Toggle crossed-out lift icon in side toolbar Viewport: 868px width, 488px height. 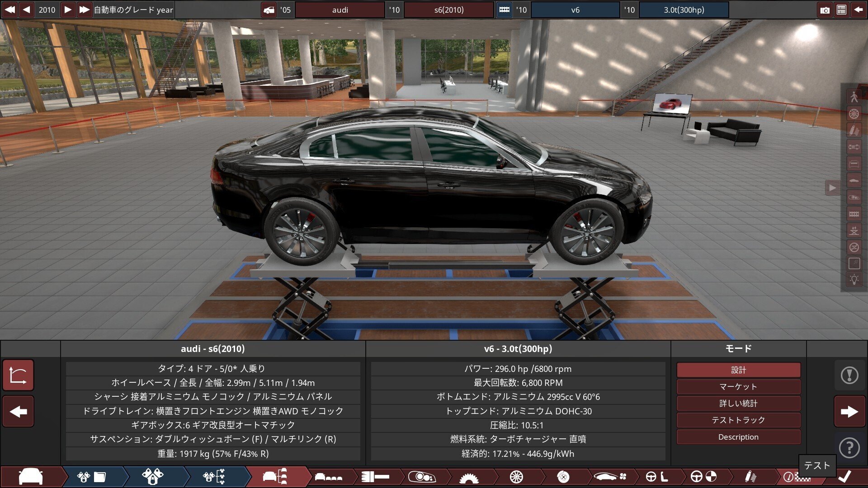[x=854, y=247]
